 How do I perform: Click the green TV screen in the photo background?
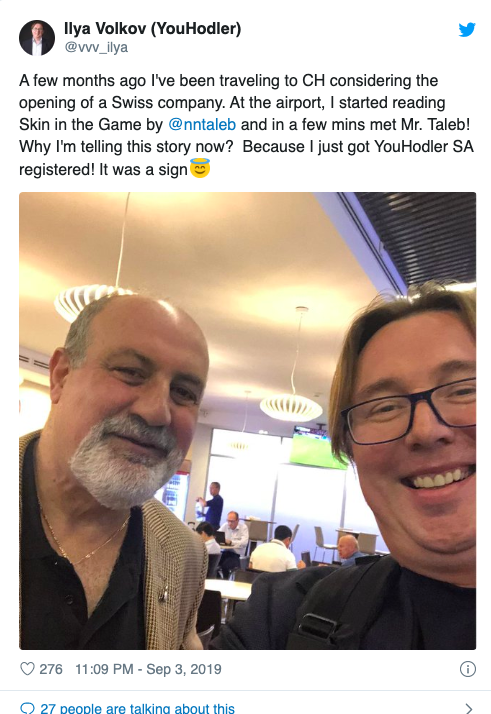[x=317, y=449]
